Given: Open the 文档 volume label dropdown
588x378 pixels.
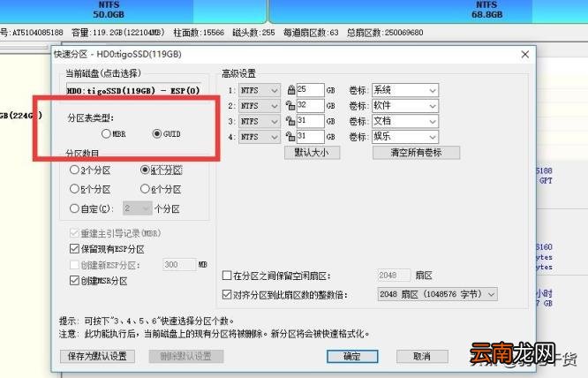Looking at the screenshot, I should point(405,121).
